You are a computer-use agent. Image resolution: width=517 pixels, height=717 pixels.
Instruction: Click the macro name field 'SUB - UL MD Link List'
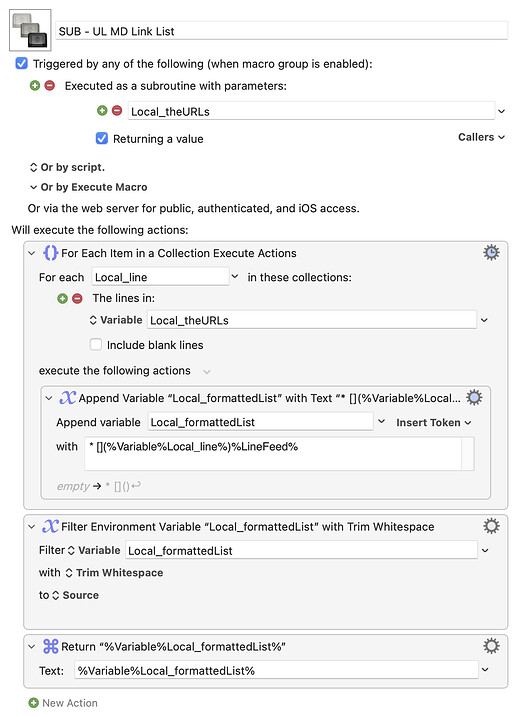tap(281, 31)
